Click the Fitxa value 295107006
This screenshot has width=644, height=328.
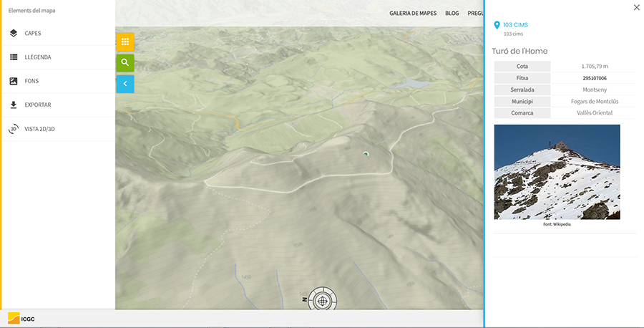click(594, 78)
